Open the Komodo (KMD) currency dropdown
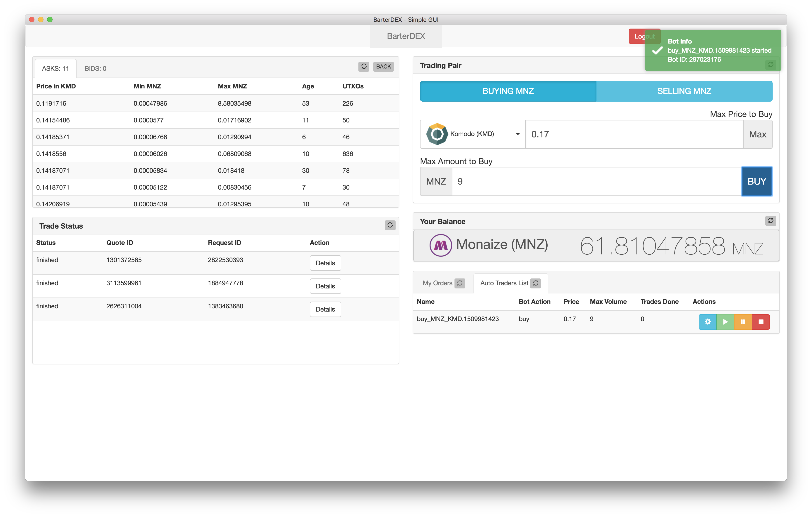 coord(472,134)
